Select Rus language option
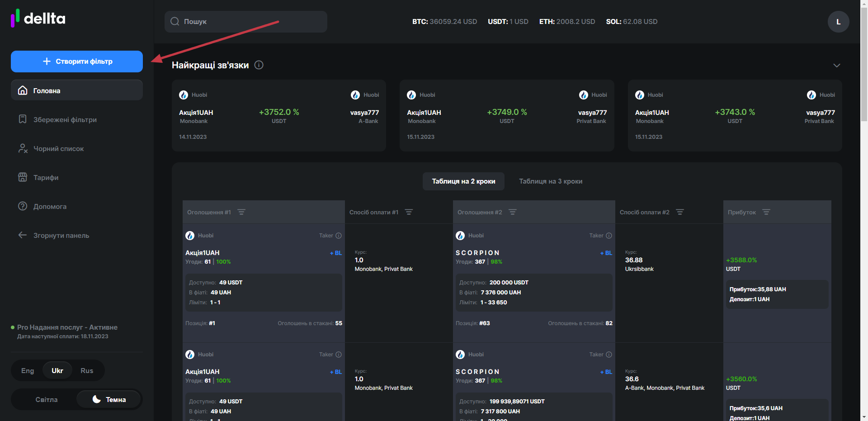This screenshot has height=421, width=868. click(x=87, y=371)
